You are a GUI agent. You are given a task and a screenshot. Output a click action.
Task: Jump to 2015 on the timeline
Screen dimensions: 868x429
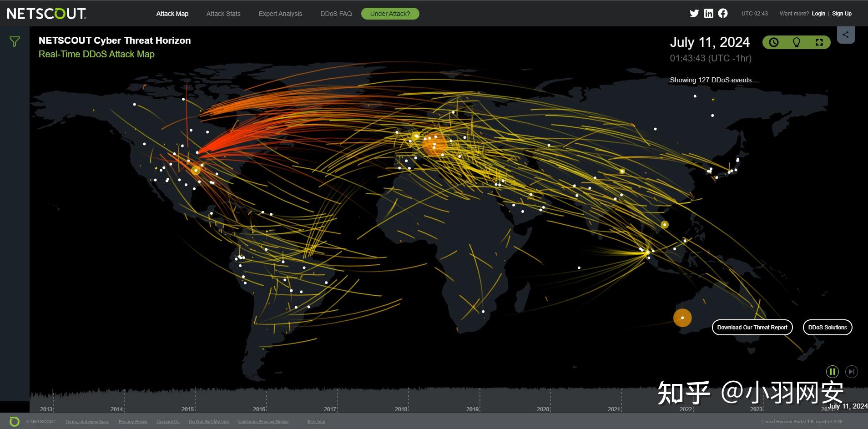click(188, 409)
